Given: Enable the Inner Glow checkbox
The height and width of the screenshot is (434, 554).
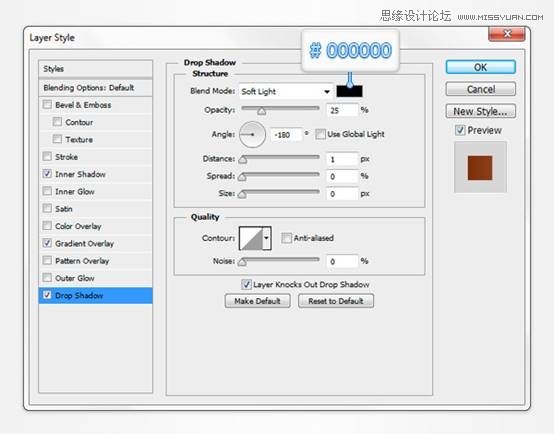Looking at the screenshot, I should (x=47, y=191).
